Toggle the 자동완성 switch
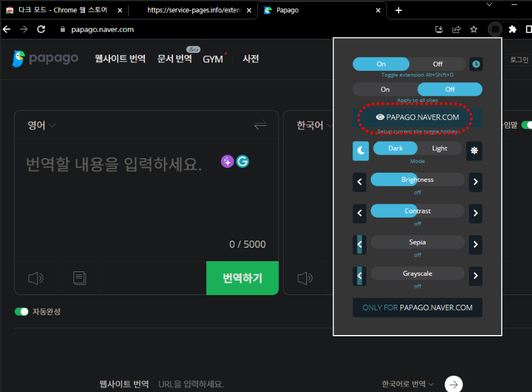Image resolution: width=532 pixels, height=392 pixels. tap(21, 311)
